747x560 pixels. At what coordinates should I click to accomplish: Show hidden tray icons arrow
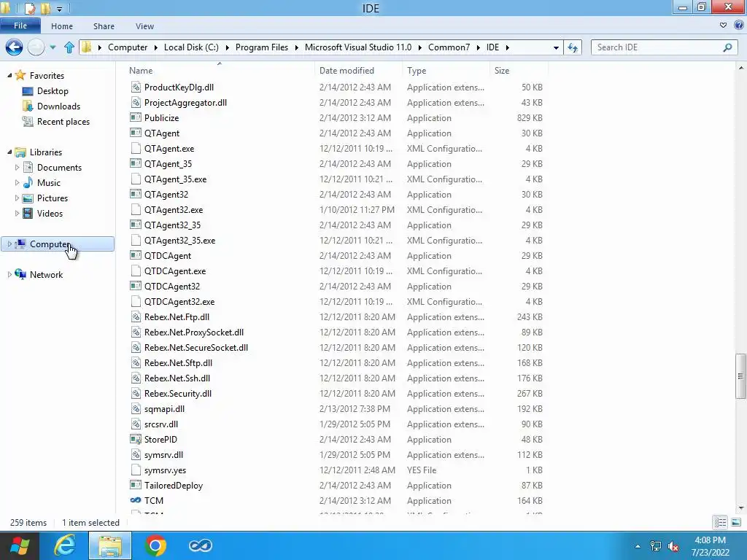tap(638, 546)
